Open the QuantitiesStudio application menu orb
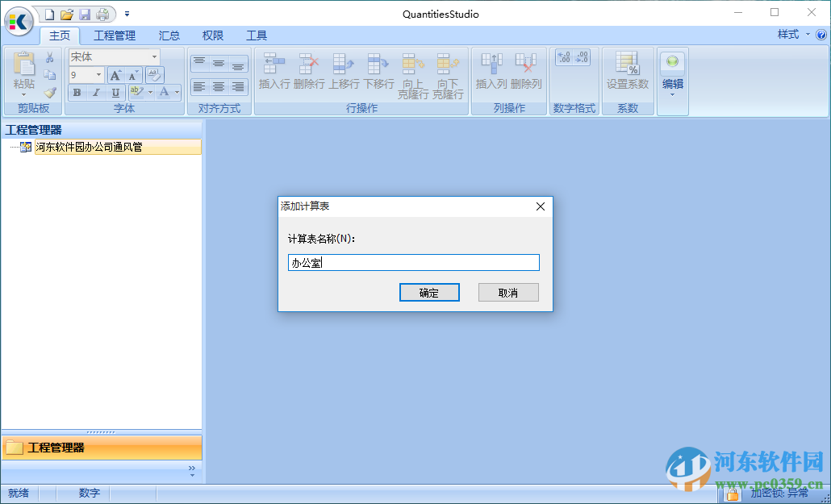Viewport: 831px width, 504px height. point(19,21)
